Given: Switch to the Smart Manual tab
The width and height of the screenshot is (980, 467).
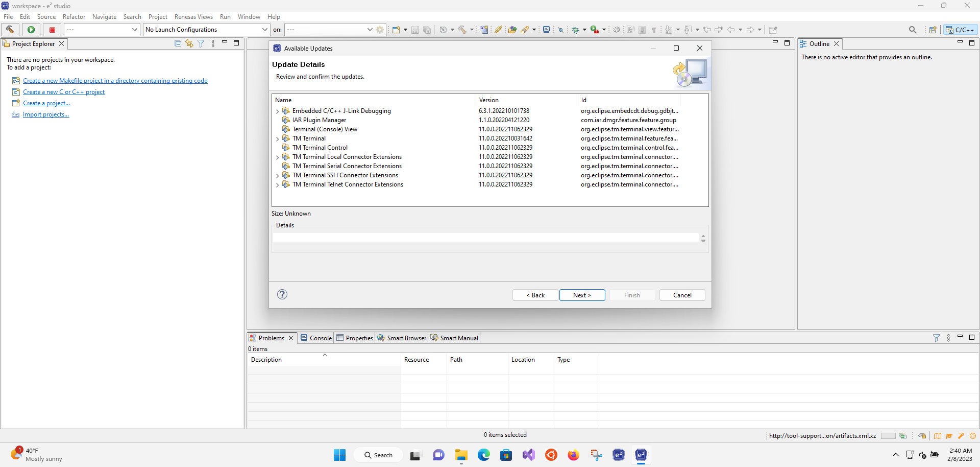Looking at the screenshot, I should [454, 338].
